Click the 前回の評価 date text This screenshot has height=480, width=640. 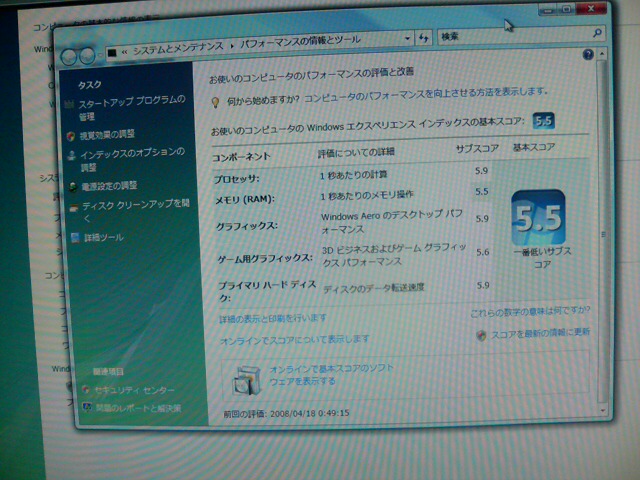[x=287, y=413]
